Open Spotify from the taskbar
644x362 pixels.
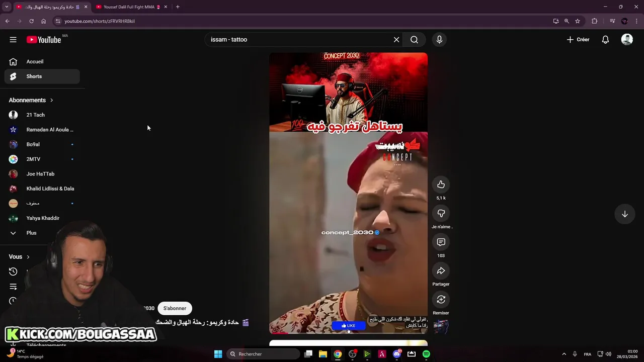tap(426, 354)
